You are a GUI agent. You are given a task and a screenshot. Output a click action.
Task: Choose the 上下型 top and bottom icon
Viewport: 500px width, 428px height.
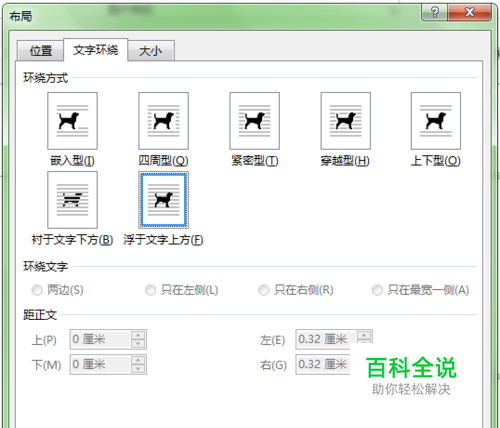436,121
